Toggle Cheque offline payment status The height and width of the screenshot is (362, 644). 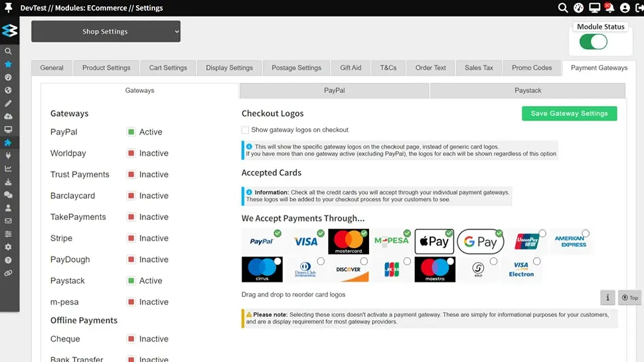[x=131, y=339]
